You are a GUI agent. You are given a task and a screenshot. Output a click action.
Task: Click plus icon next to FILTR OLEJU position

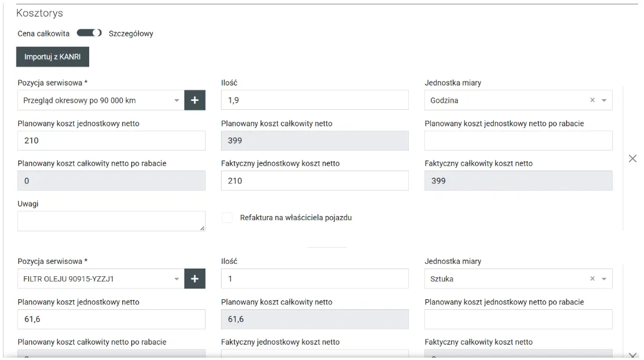click(195, 279)
